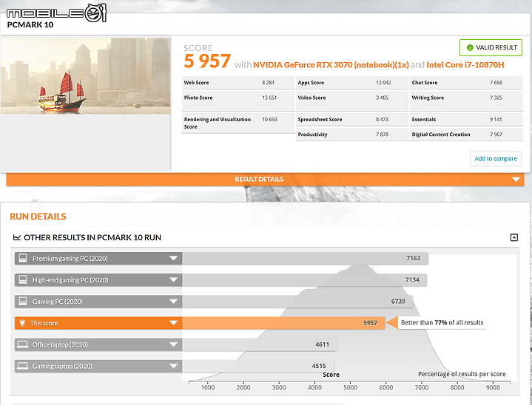Click the Mobile01 logo

pyautogui.click(x=56, y=13)
